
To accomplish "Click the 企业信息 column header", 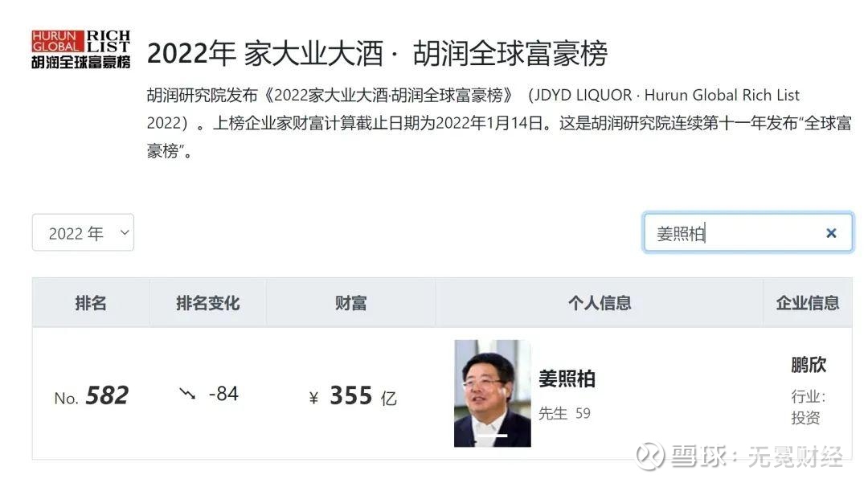I will pyautogui.click(x=807, y=303).
